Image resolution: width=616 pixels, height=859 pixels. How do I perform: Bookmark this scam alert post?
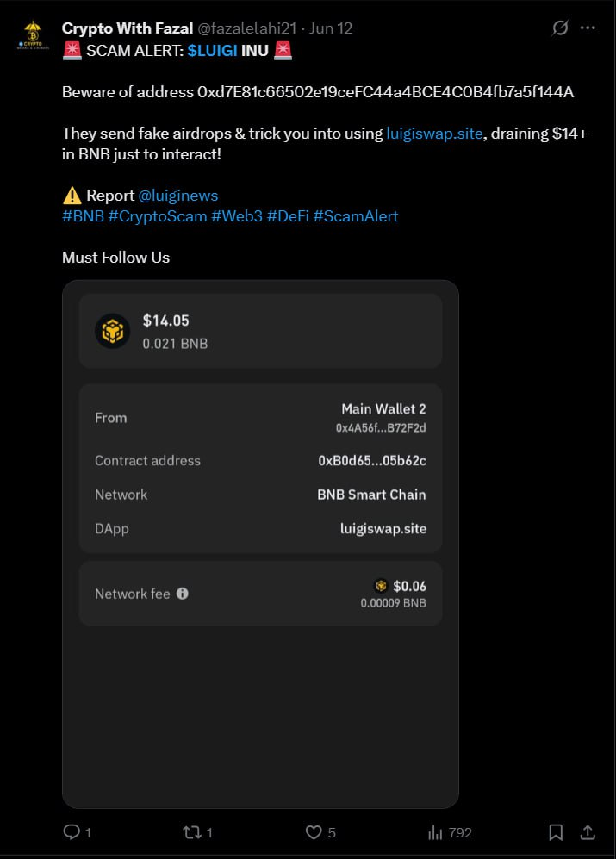(x=557, y=832)
